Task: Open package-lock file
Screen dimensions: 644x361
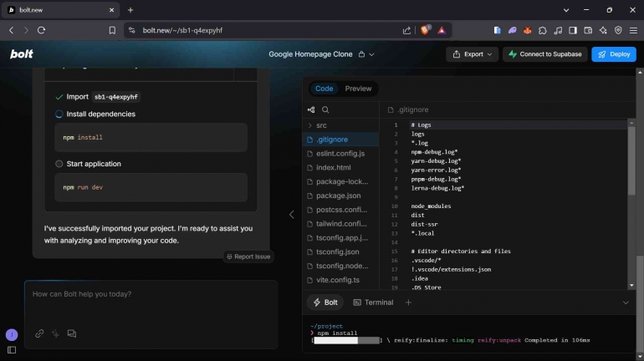Action: 340,181
